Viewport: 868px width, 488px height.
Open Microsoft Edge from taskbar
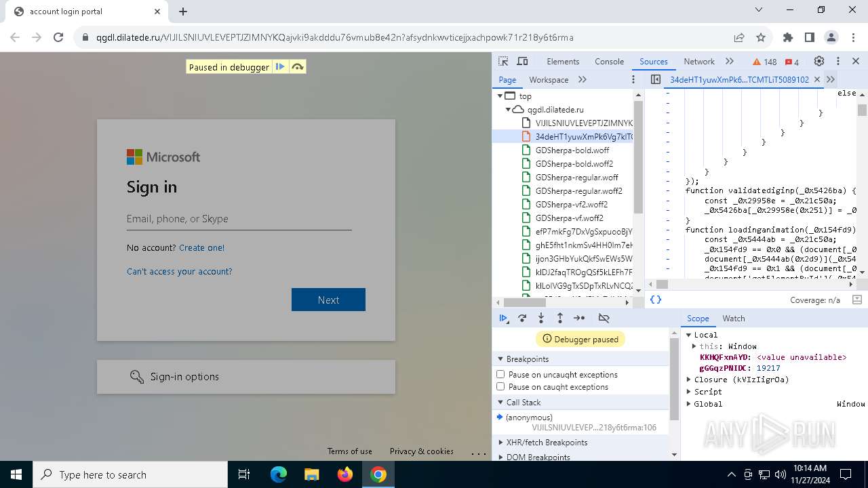click(279, 474)
